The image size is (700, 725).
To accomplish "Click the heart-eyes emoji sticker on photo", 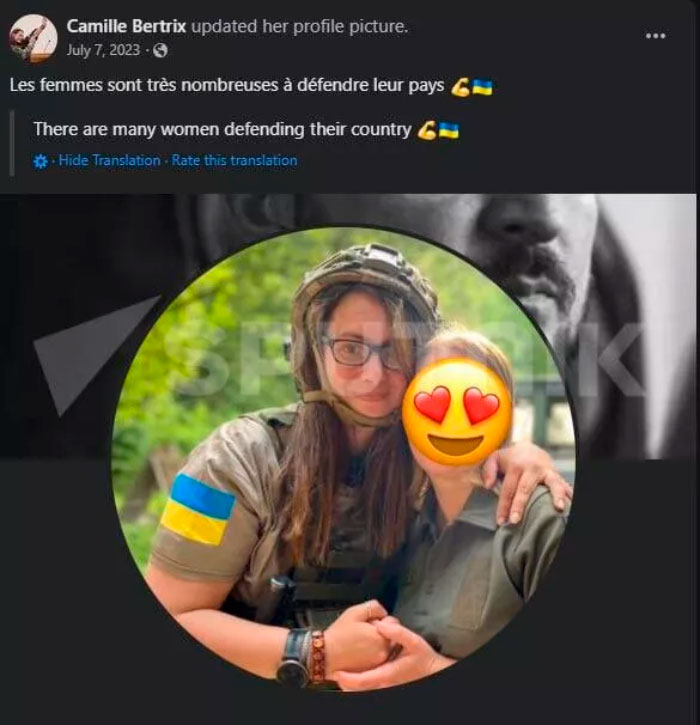I will pos(456,412).
